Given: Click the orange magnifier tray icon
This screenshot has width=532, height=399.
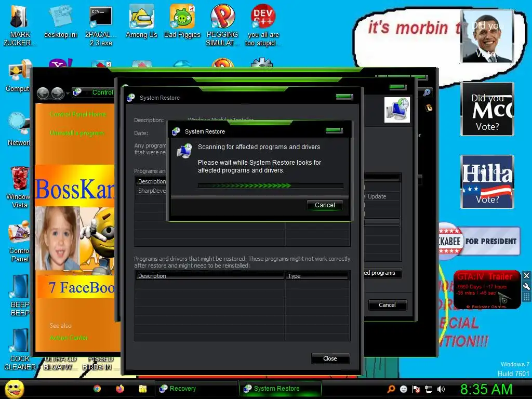Looking at the screenshot, I should coord(391,389).
